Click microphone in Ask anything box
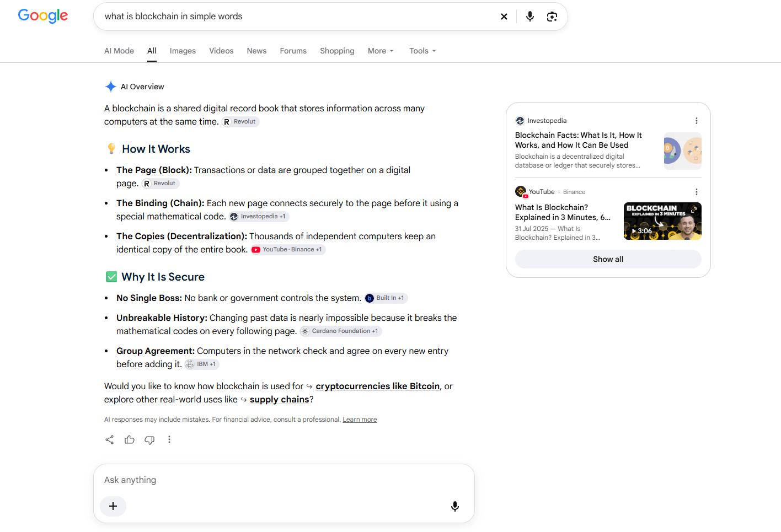This screenshot has height=532, width=781. tap(455, 506)
